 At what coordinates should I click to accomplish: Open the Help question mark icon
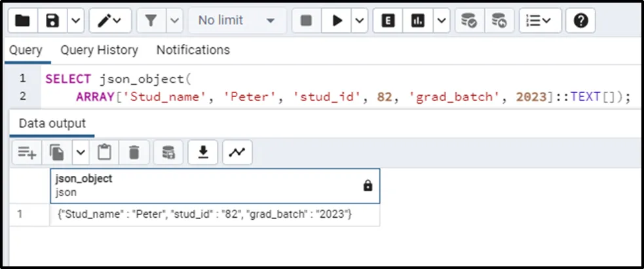(x=580, y=21)
